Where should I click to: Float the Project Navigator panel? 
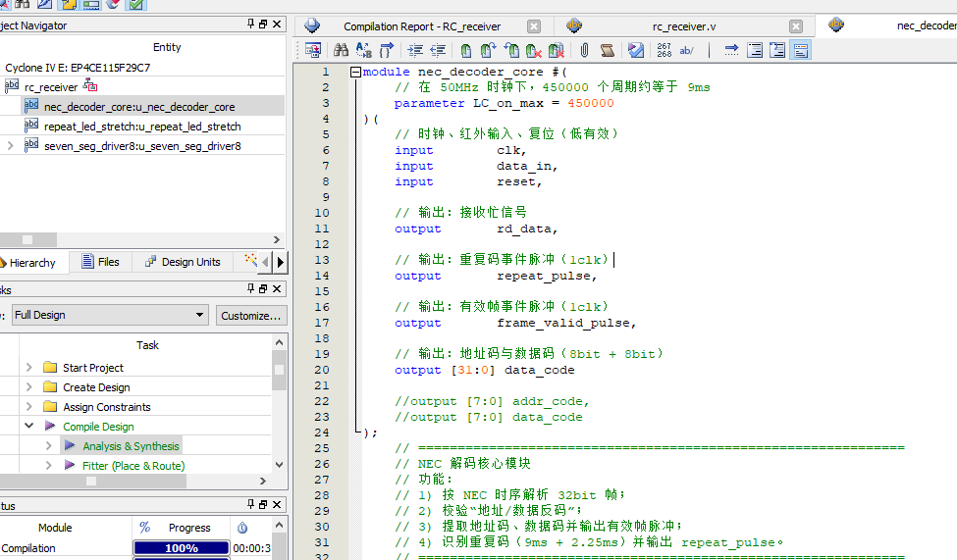[263, 24]
